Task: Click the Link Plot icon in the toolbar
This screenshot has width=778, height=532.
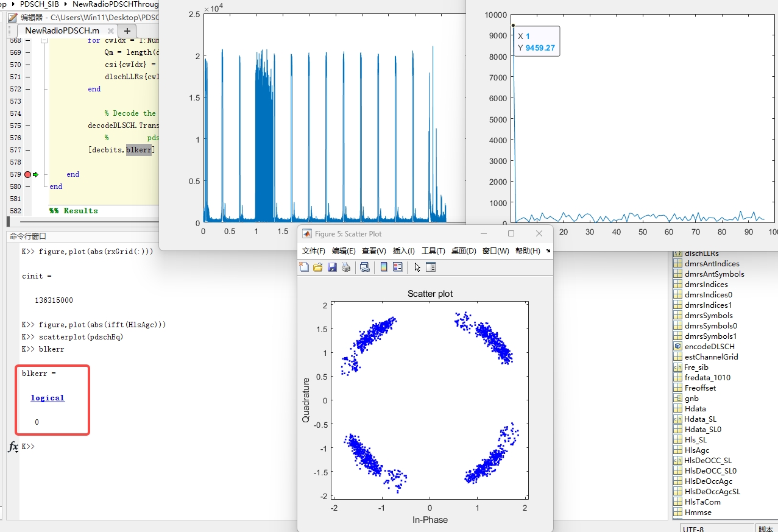Action: pos(365,267)
